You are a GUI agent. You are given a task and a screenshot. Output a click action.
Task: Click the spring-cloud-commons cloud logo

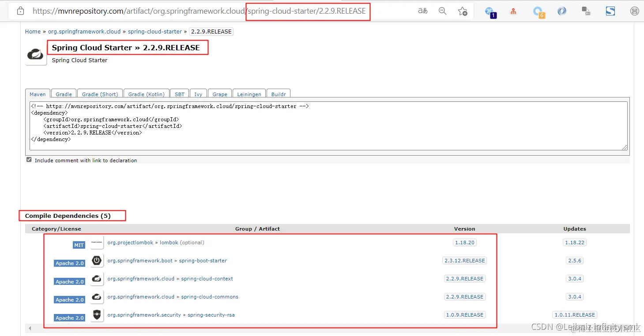[97, 297]
